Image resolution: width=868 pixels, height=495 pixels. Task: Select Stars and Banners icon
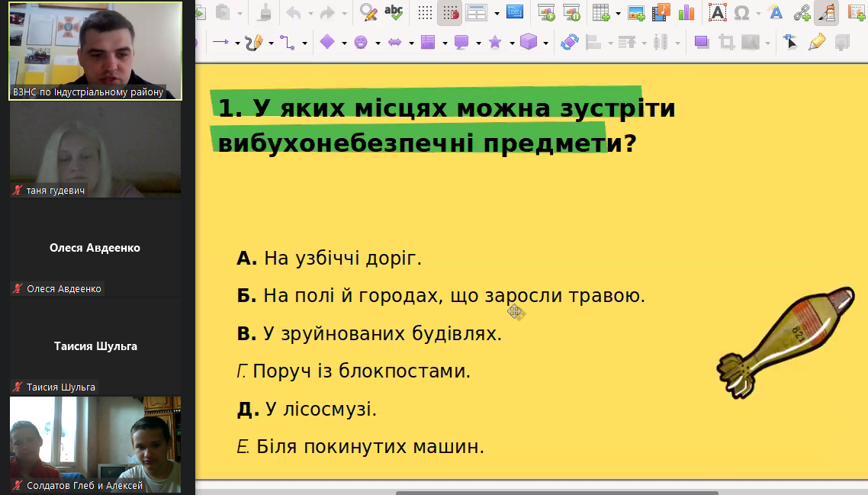(495, 42)
